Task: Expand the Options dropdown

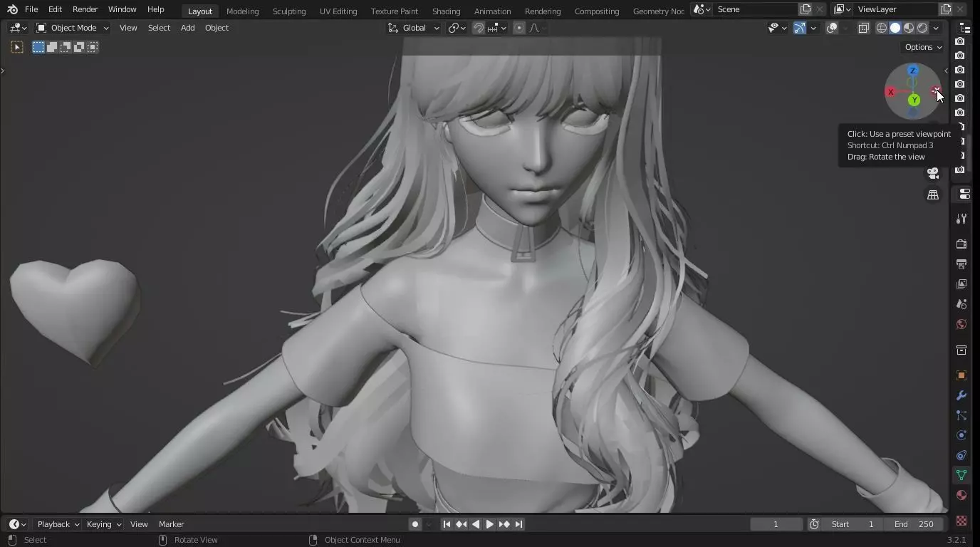Action: coord(924,47)
